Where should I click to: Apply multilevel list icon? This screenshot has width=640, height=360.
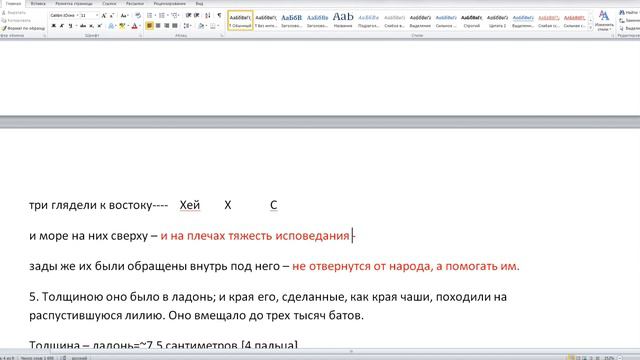(x=175, y=16)
